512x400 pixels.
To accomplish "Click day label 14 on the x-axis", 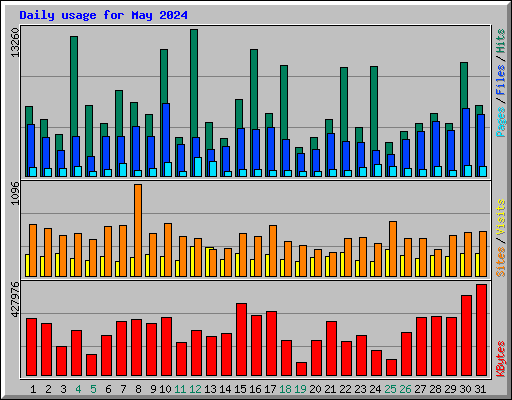I will [225, 389].
